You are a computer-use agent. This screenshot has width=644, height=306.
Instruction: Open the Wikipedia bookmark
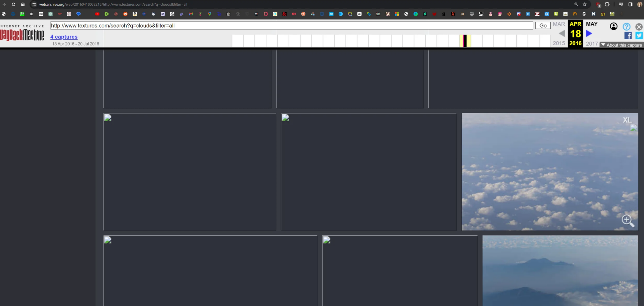pyautogui.click(x=359, y=14)
